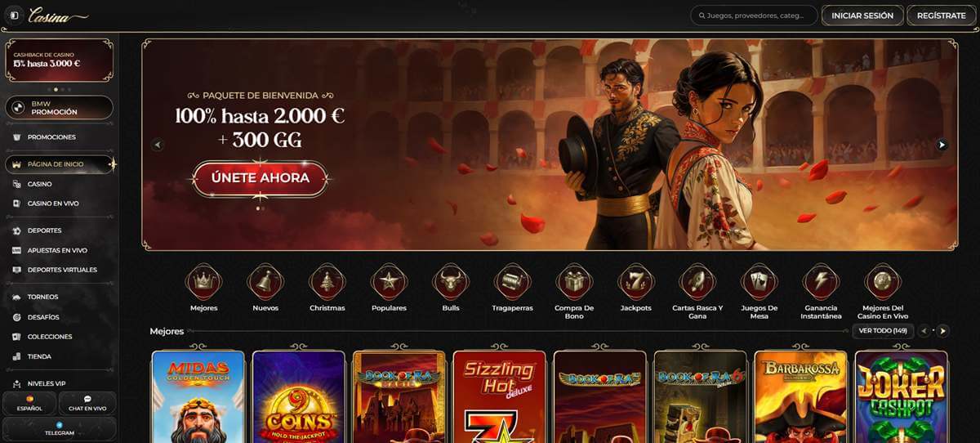Click the Populares star category icon
The image size is (980, 443).
[389, 281]
